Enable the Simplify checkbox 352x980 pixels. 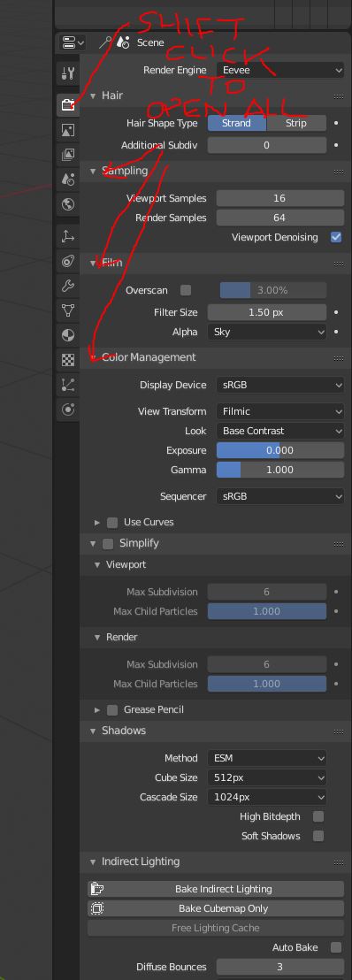pyautogui.click(x=108, y=543)
